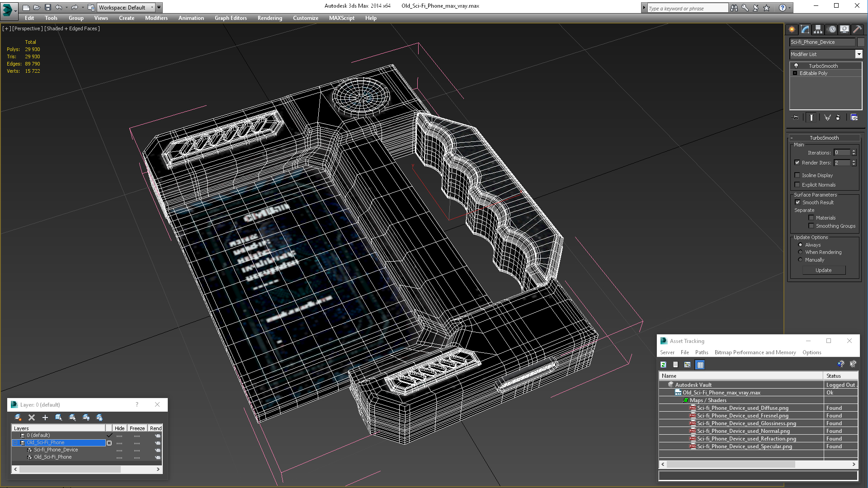Viewport: 868px width, 488px height.
Task: Click the Pin Stack icon
Action: coord(796,117)
